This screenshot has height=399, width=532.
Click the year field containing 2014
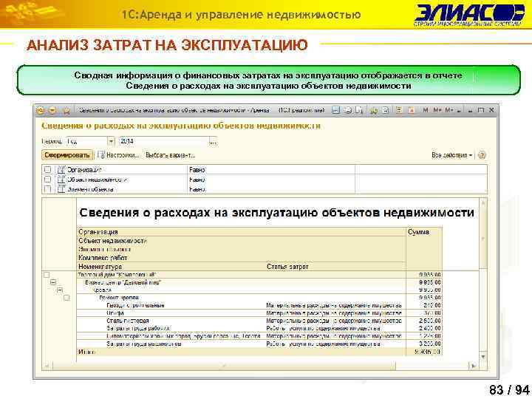(164, 141)
